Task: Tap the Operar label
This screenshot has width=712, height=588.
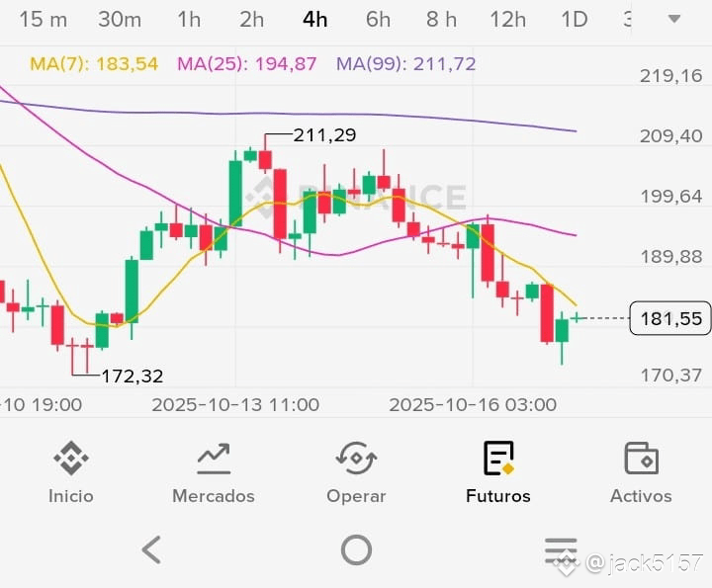Action: point(356,496)
